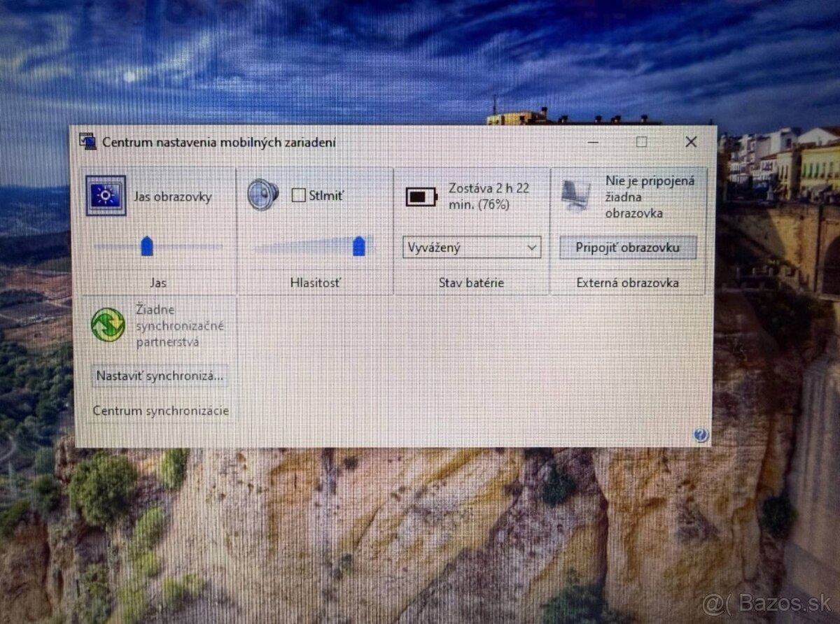Minimize the Mobility Center window

click(594, 142)
